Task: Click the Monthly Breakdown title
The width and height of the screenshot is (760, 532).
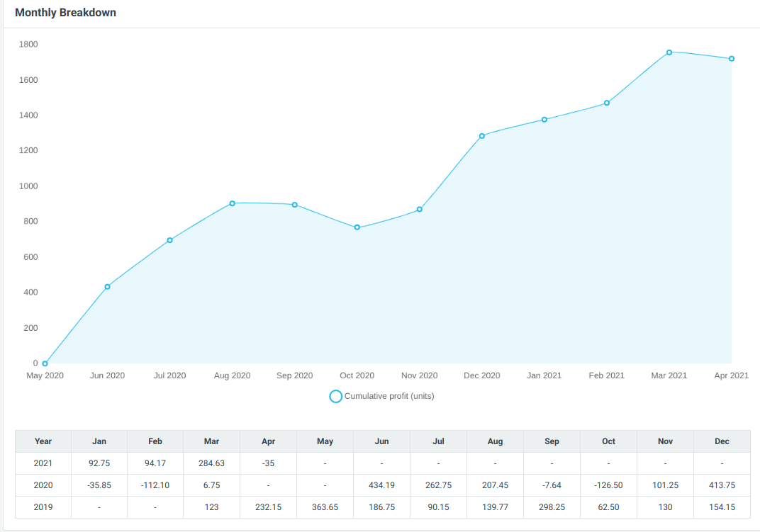Action: [65, 12]
